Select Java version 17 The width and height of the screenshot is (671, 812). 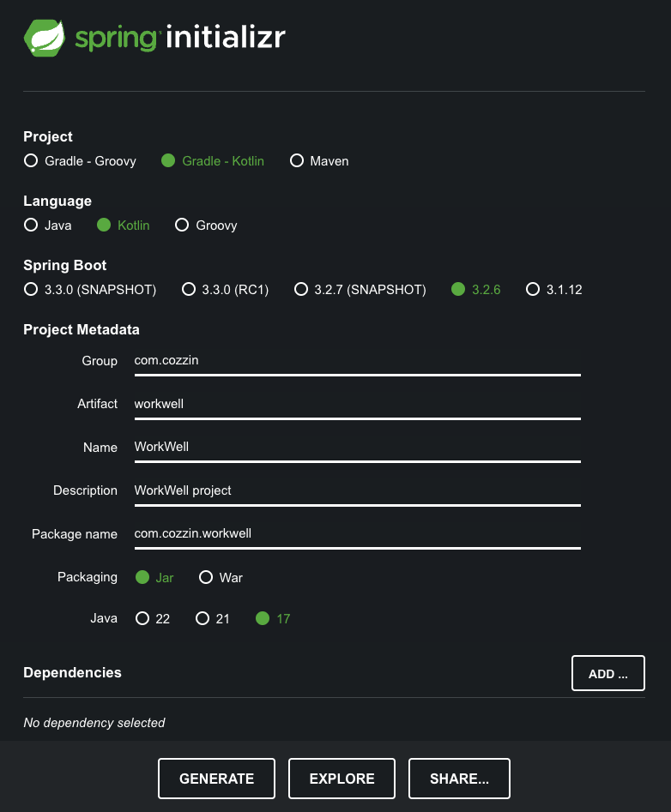(273, 618)
